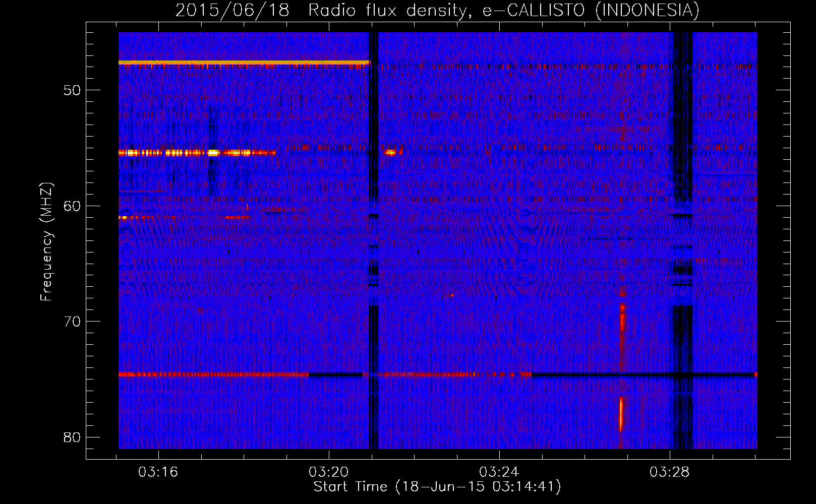
Task: Click the 03:20 time axis tick label
Action: (329, 472)
